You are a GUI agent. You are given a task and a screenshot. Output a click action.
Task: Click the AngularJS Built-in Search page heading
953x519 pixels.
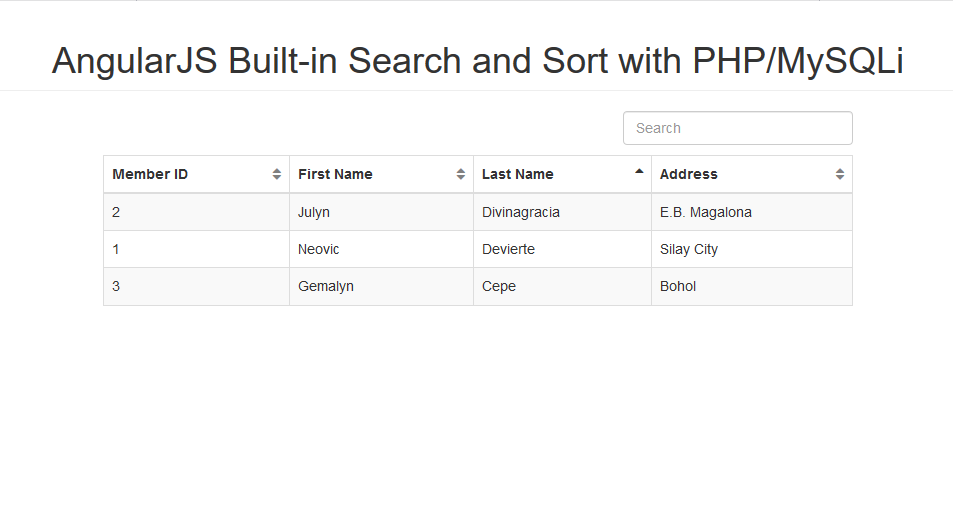click(x=477, y=61)
